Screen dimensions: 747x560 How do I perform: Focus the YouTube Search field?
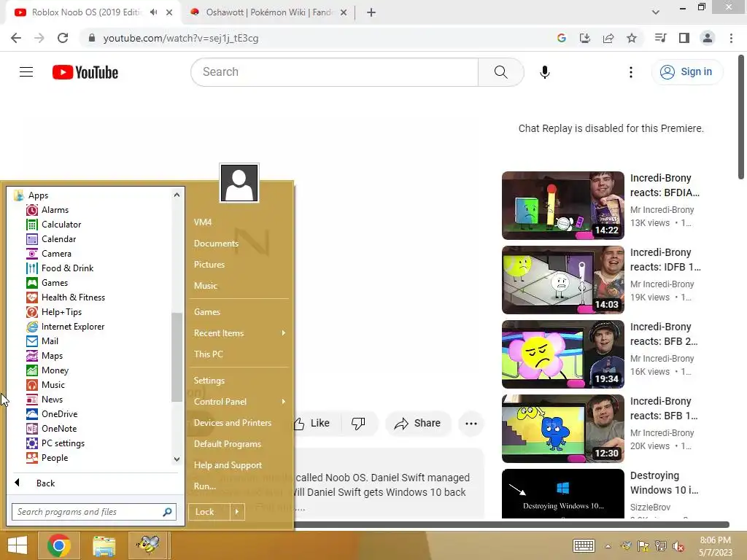pyautogui.click(x=334, y=72)
